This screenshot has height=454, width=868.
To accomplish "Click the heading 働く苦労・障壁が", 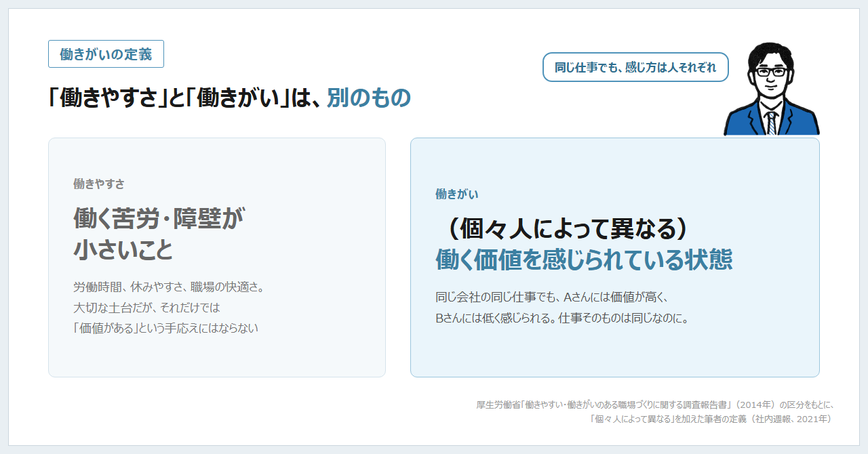I will 158,218.
